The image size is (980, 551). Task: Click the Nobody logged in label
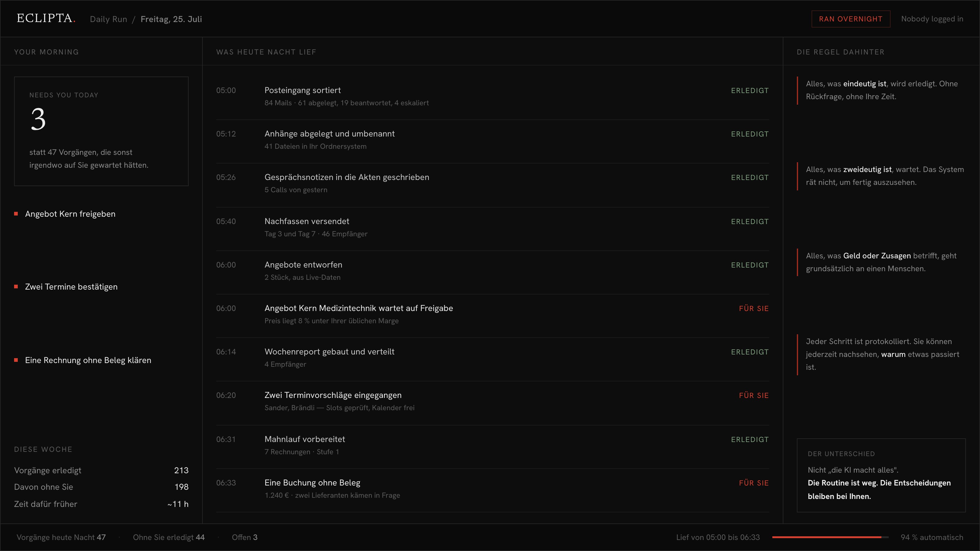click(932, 19)
